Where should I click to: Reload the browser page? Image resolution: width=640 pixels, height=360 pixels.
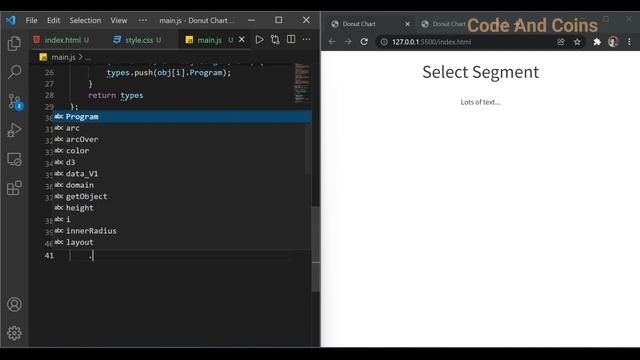click(x=364, y=42)
